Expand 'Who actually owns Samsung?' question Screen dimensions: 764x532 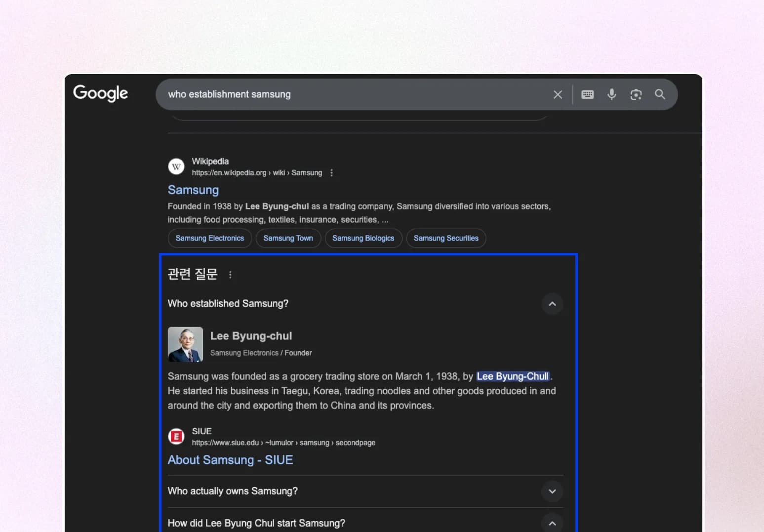coord(552,491)
